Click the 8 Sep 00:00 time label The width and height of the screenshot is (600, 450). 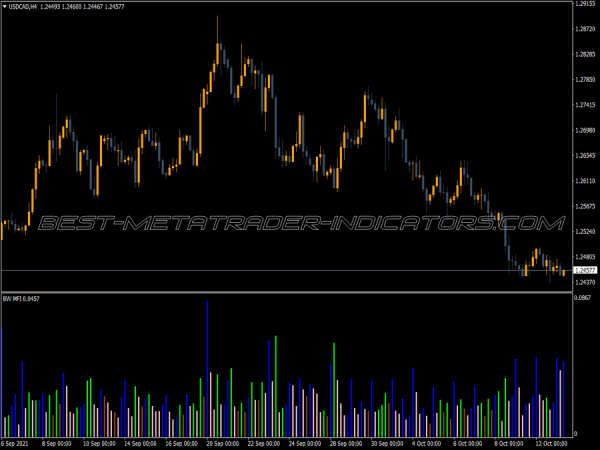[56, 443]
